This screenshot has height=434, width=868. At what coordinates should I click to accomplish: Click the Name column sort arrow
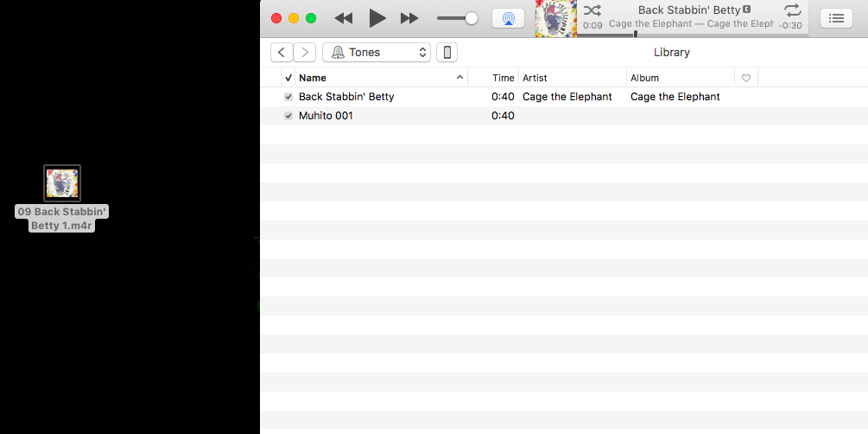[459, 78]
